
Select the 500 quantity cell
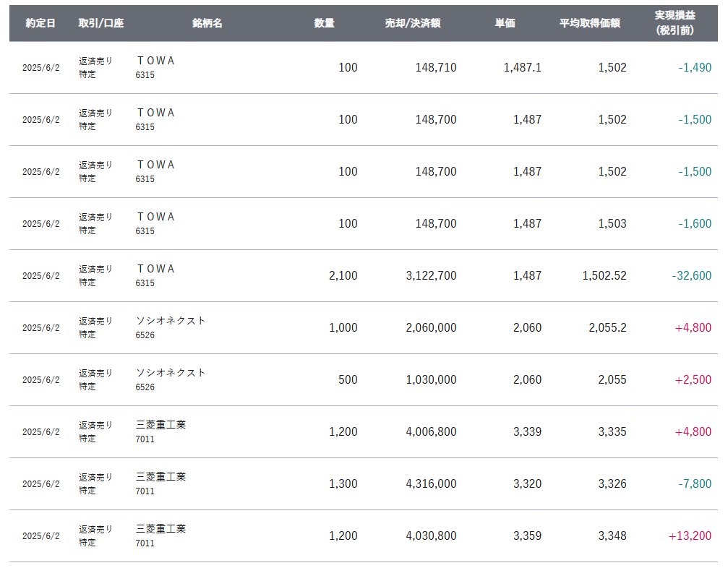point(348,379)
